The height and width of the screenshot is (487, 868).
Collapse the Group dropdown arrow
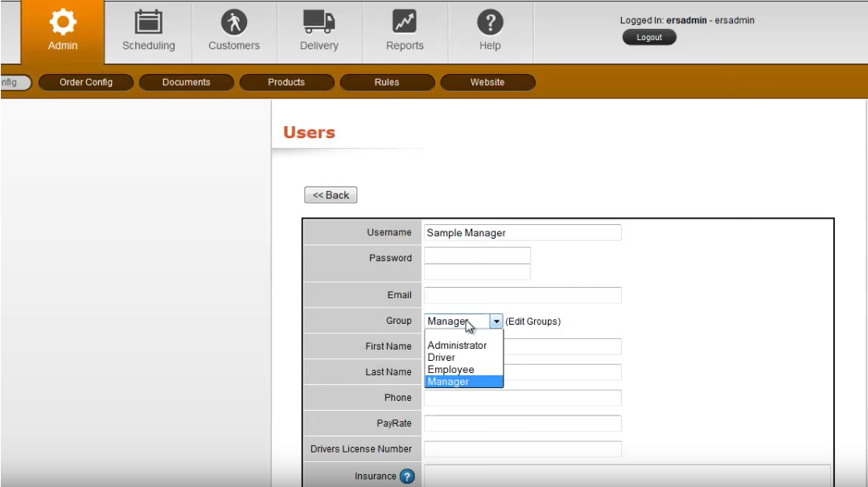[x=496, y=321]
